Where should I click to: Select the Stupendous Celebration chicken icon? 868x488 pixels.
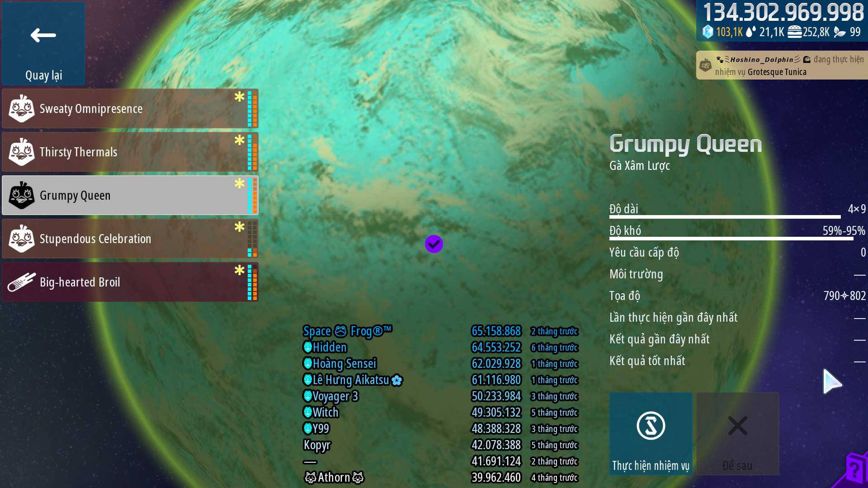21,239
